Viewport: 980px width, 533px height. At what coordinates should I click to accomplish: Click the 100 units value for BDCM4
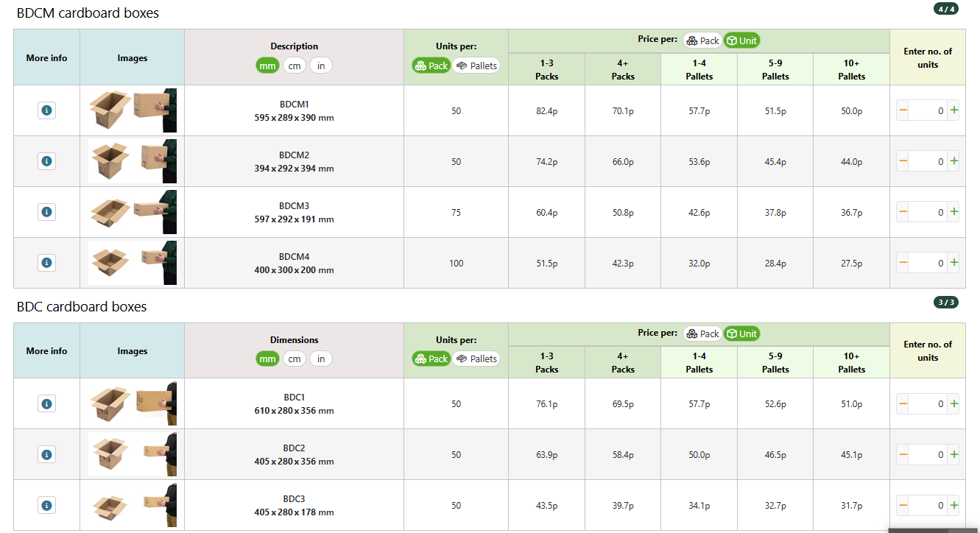456,264
